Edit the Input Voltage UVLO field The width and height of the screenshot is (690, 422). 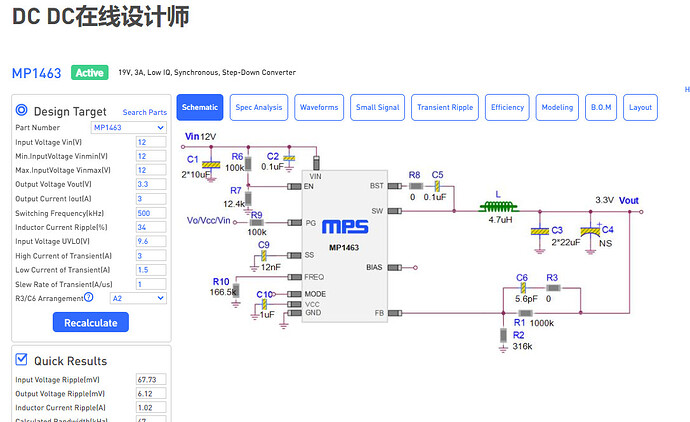(x=151, y=242)
